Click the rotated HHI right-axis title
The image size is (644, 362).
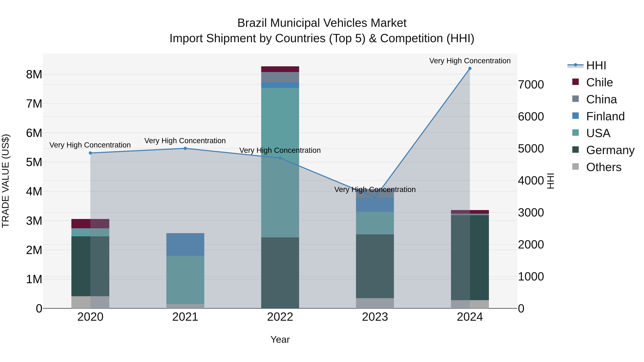click(551, 181)
